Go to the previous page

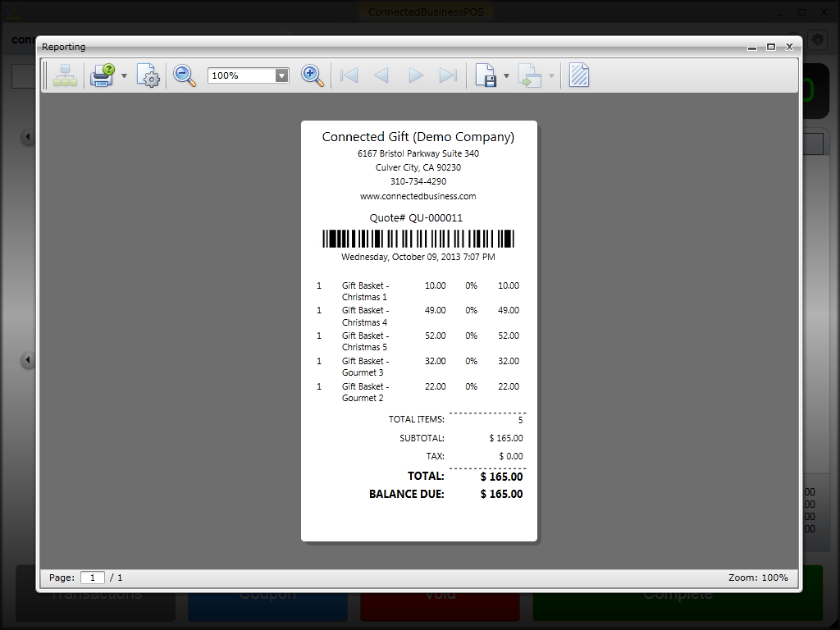381,76
